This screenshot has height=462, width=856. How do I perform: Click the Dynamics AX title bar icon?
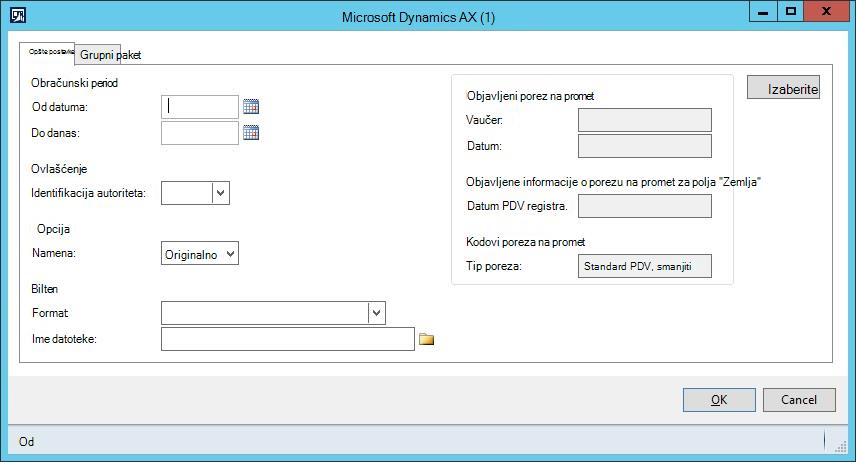coord(18,15)
